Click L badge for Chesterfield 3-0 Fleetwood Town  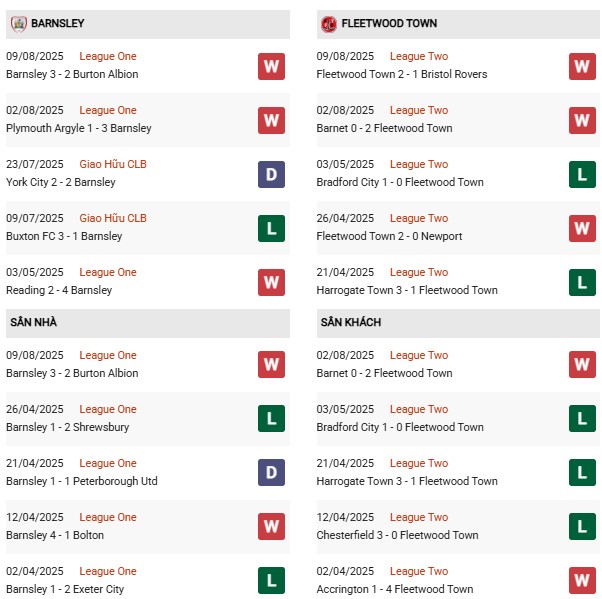[x=582, y=526]
